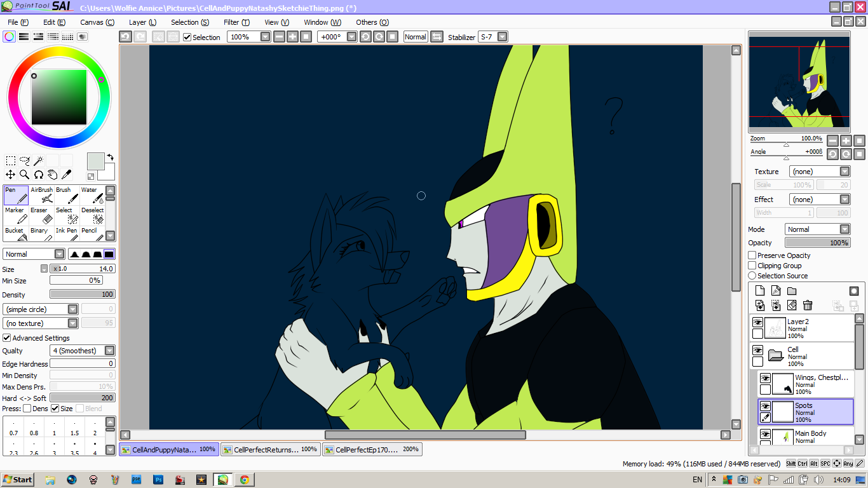
Task: Create a new layer folder
Action: pos(792,291)
